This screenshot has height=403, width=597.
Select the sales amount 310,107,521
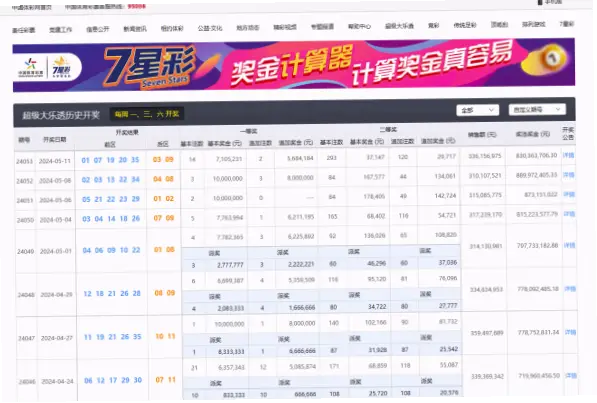485,176
